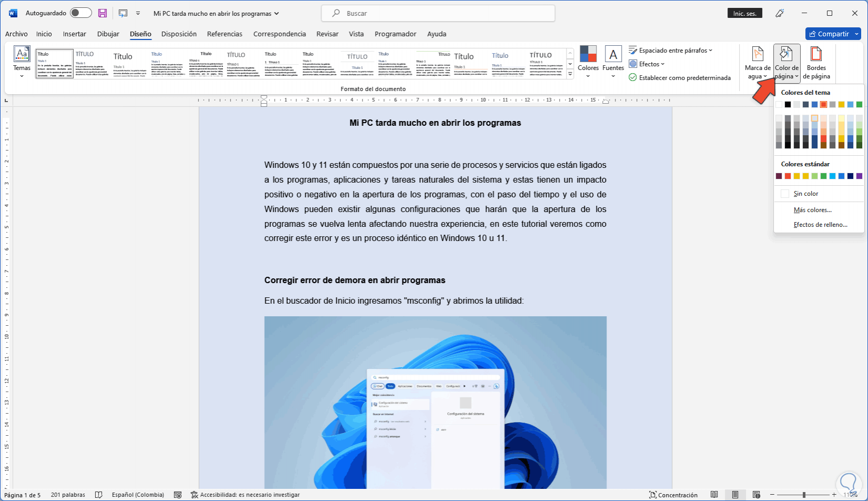Pick the purple standard color swatch
Viewport: 868px width, 501px height.
coord(859,176)
